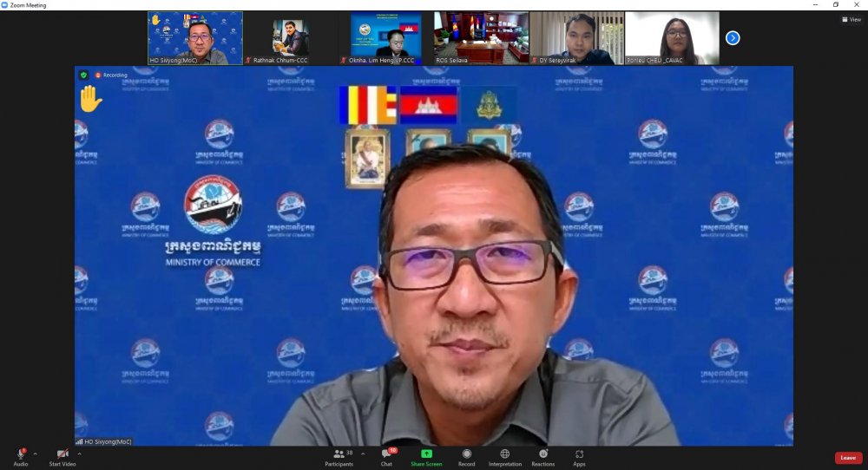Open the View layout menu

851,19
